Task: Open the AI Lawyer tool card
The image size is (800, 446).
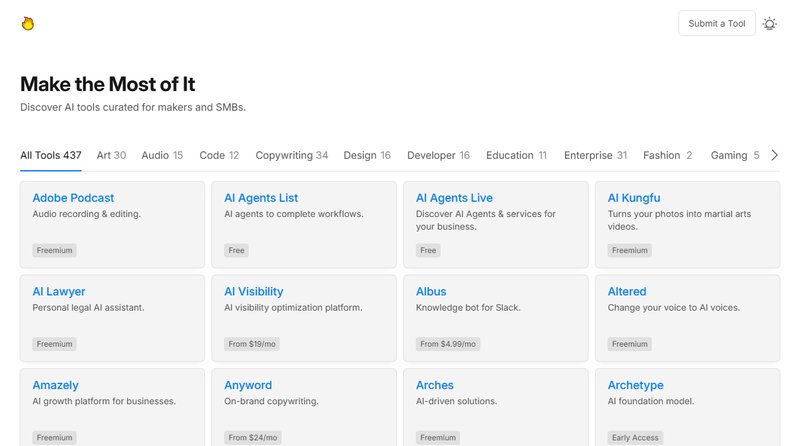Action: coord(59,291)
